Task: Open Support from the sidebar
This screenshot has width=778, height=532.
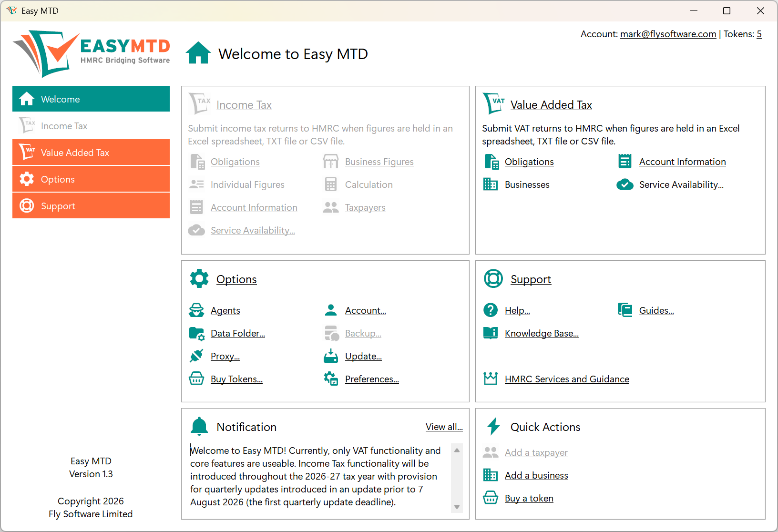Action: tap(91, 205)
